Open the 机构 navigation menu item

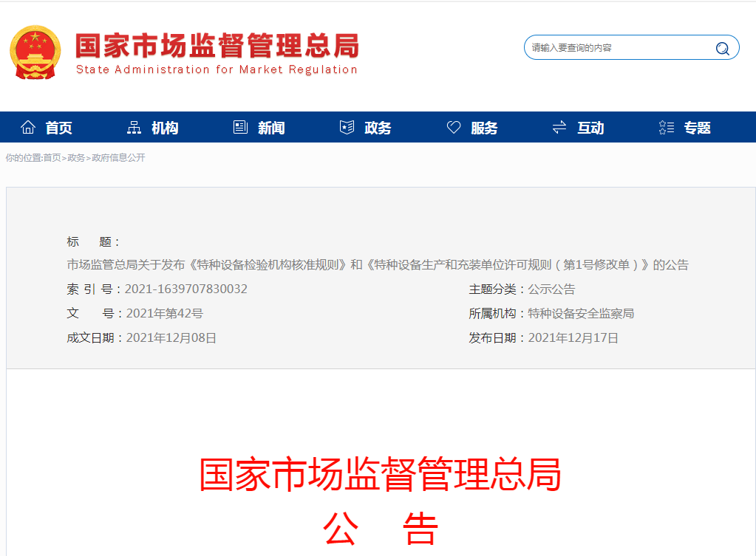pos(165,128)
